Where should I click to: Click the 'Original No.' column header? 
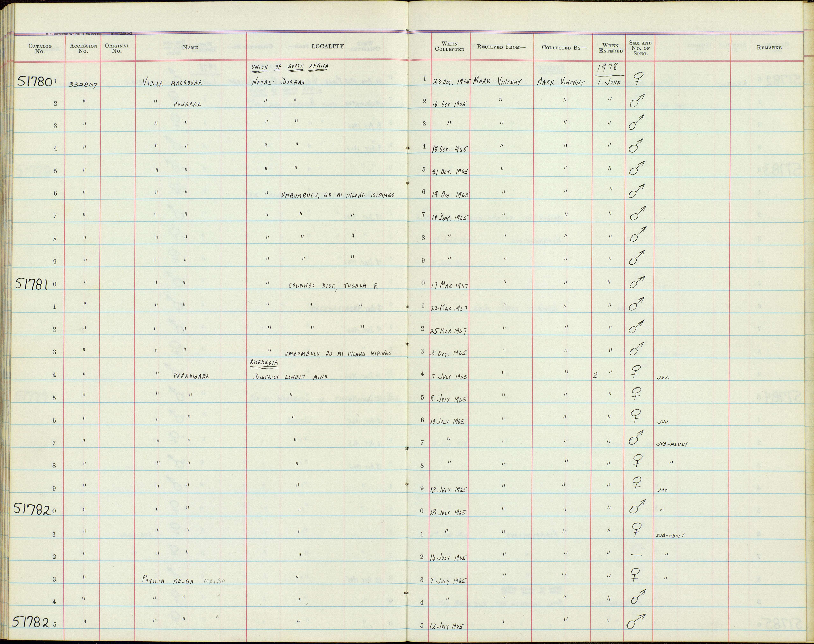coord(117,48)
